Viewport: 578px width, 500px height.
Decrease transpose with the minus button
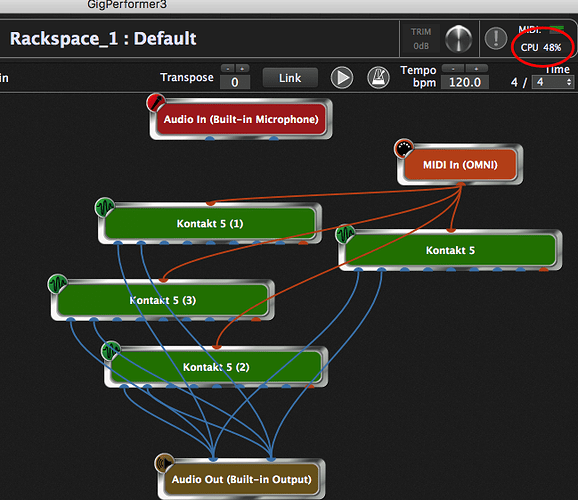pos(227,68)
